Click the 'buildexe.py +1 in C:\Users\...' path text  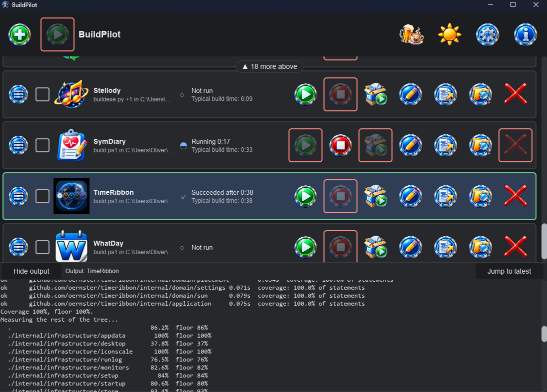pos(132,99)
